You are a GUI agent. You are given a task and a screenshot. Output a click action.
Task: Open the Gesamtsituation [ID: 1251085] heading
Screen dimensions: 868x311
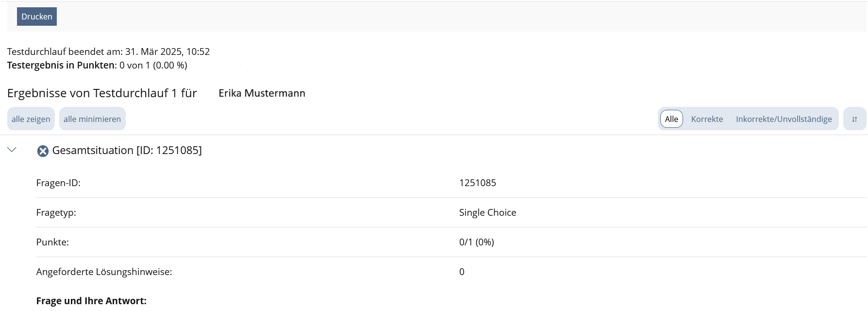click(127, 151)
